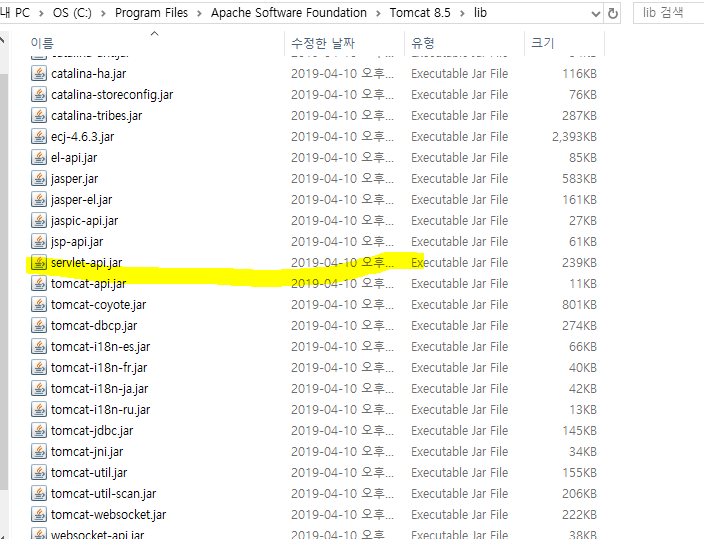Click the tomcat-jni.jar file icon
The width and height of the screenshot is (704, 539).
39,451
